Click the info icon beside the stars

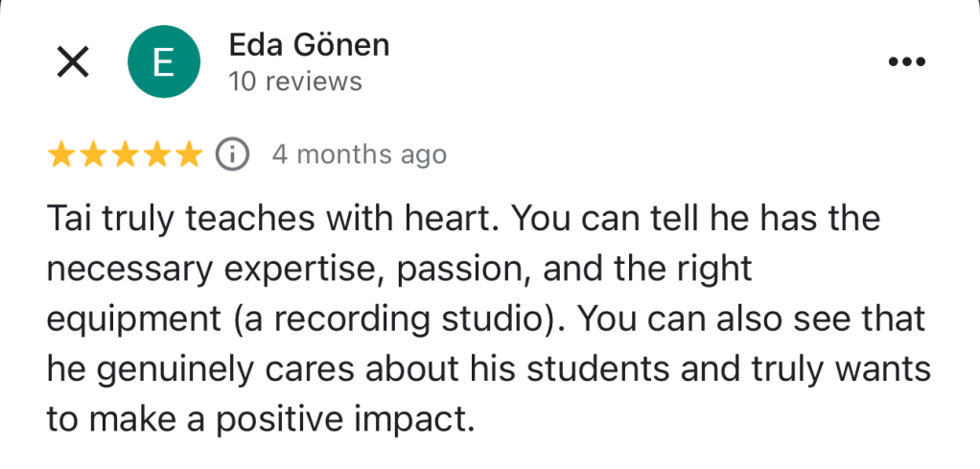click(x=233, y=153)
